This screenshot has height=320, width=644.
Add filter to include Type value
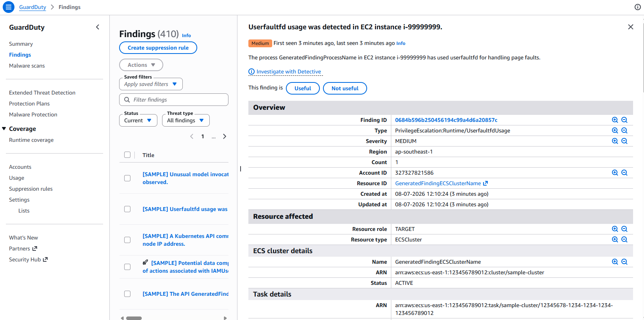(615, 131)
